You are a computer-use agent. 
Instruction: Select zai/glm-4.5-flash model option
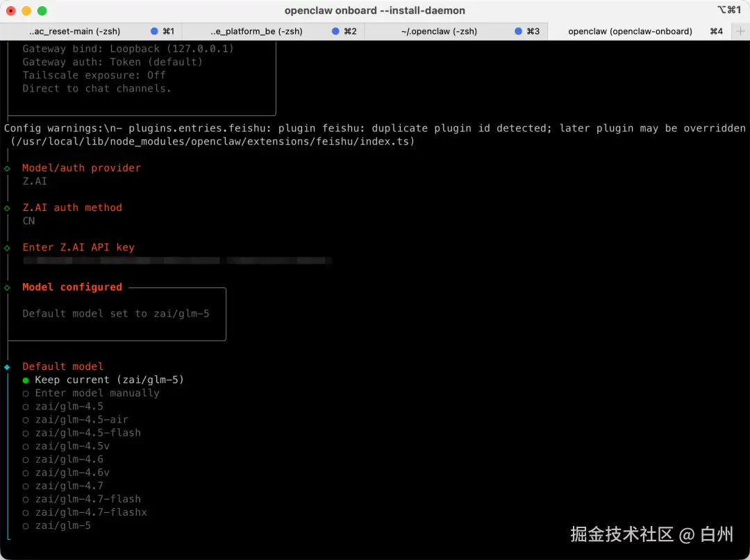tap(81, 433)
